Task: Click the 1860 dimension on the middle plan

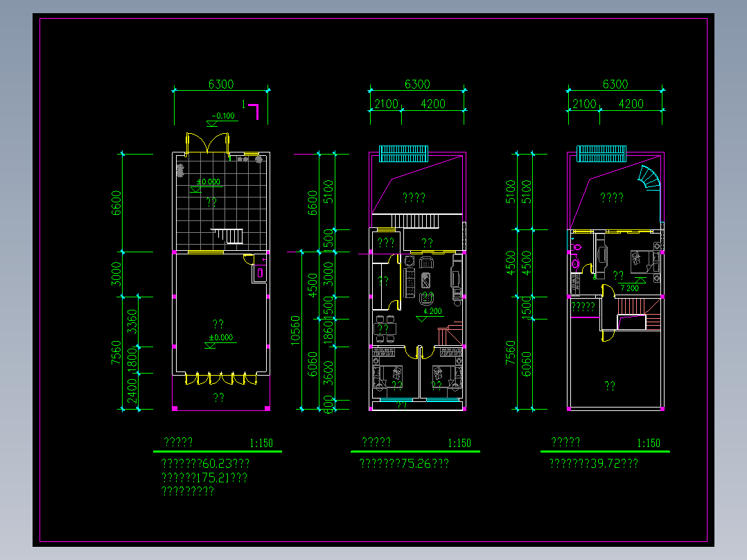Action: click(328, 332)
